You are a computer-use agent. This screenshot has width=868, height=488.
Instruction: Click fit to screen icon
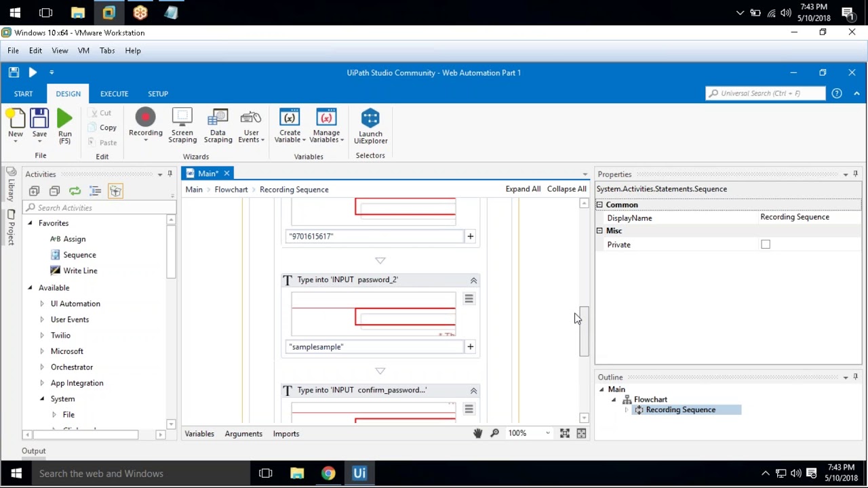[x=564, y=433]
